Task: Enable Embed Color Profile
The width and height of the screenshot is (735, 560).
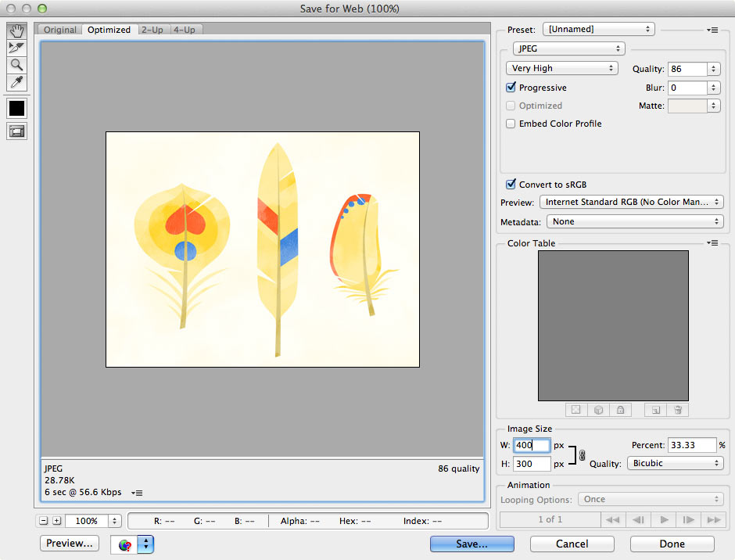Action: pyautogui.click(x=511, y=124)
